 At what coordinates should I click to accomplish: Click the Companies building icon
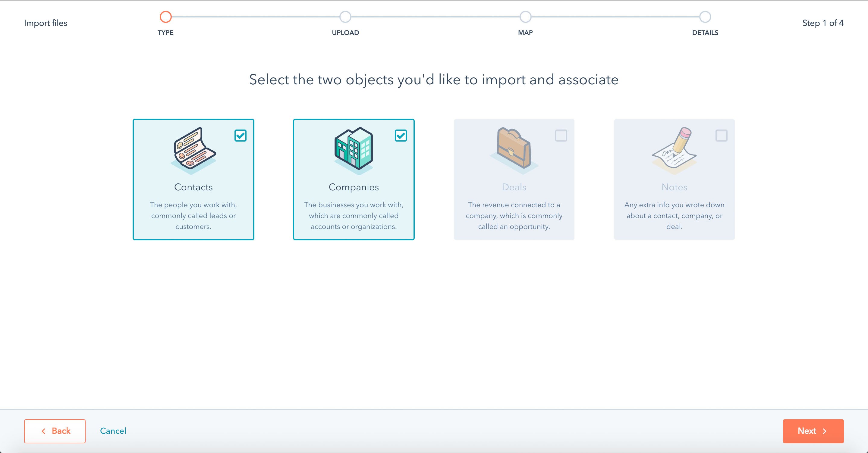(x=353, y=151)
